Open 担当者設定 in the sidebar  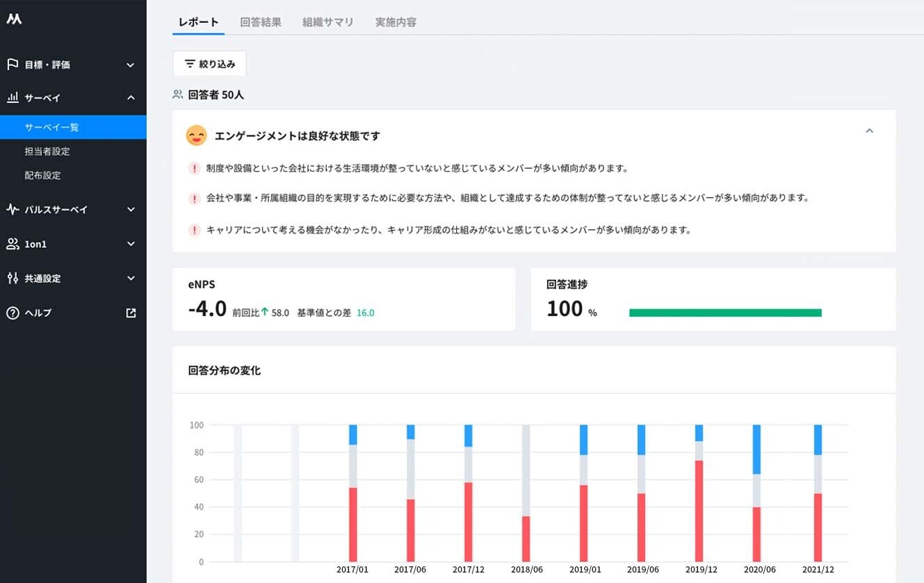pos(47,151)
